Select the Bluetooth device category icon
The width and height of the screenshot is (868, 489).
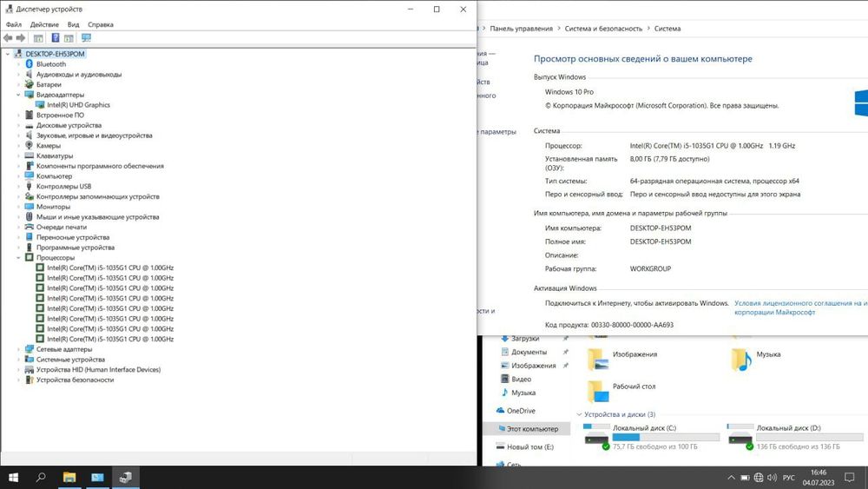pos(30,64)
